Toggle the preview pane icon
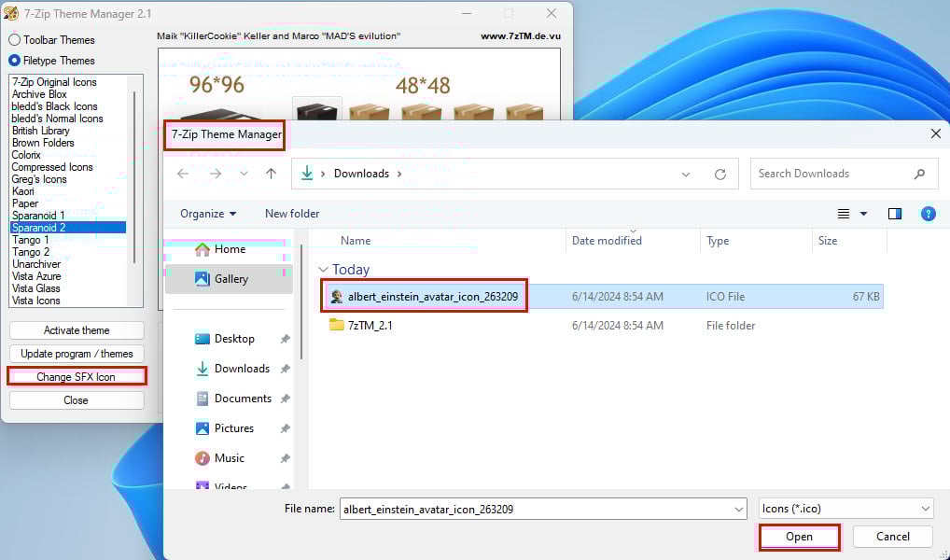Screen dimensions: 950x560 point(894,214)
